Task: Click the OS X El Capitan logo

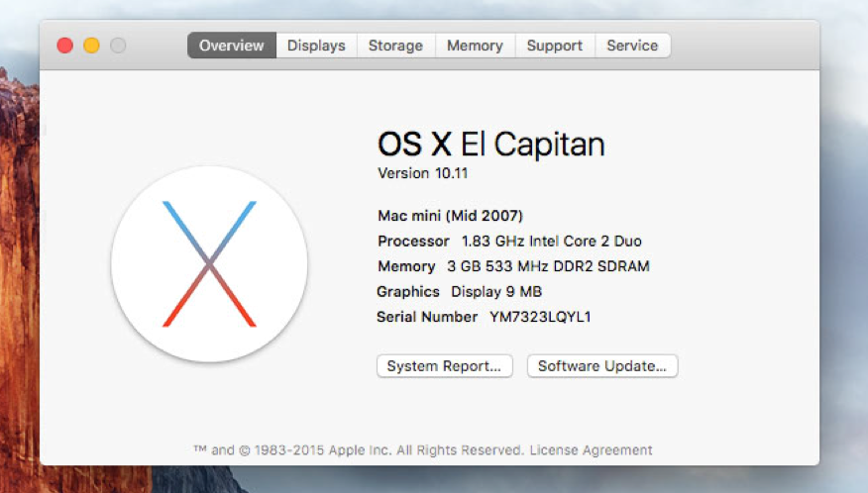Action: (209, 264)
